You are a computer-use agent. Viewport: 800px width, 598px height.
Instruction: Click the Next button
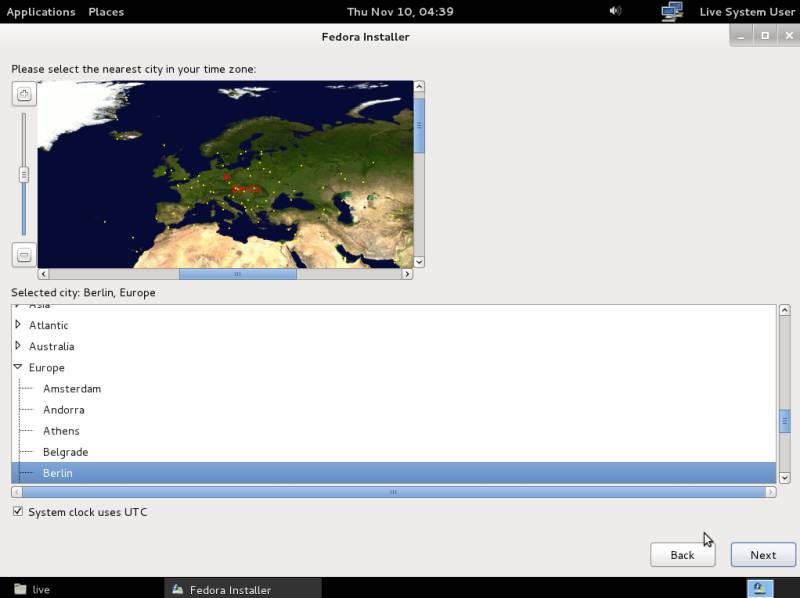[763, 555]
